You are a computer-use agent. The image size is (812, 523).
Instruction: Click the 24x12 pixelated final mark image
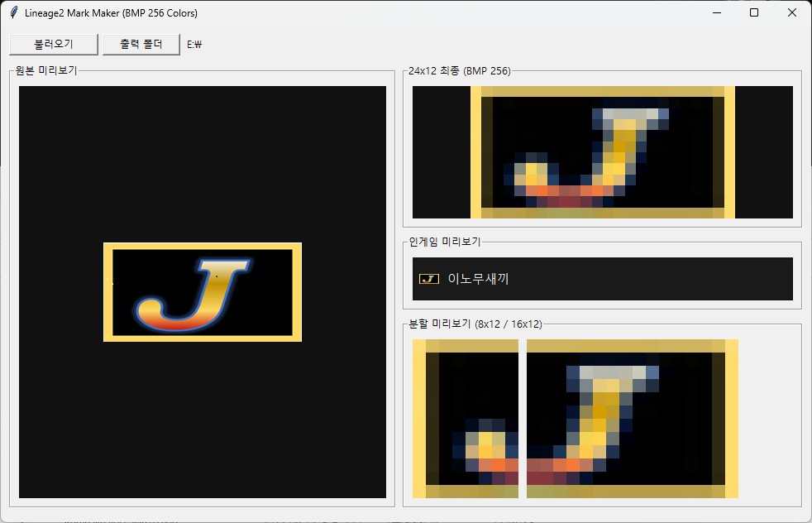602,152
